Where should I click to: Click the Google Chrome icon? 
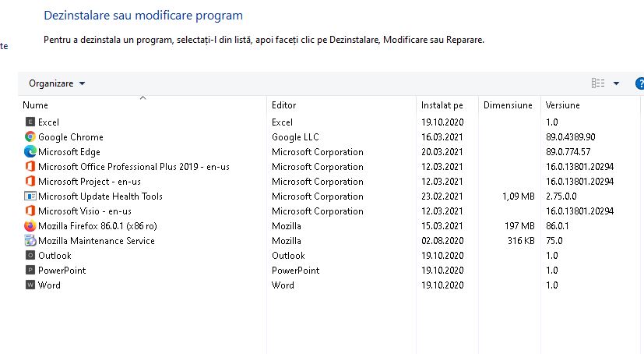(x=30, y=137)
